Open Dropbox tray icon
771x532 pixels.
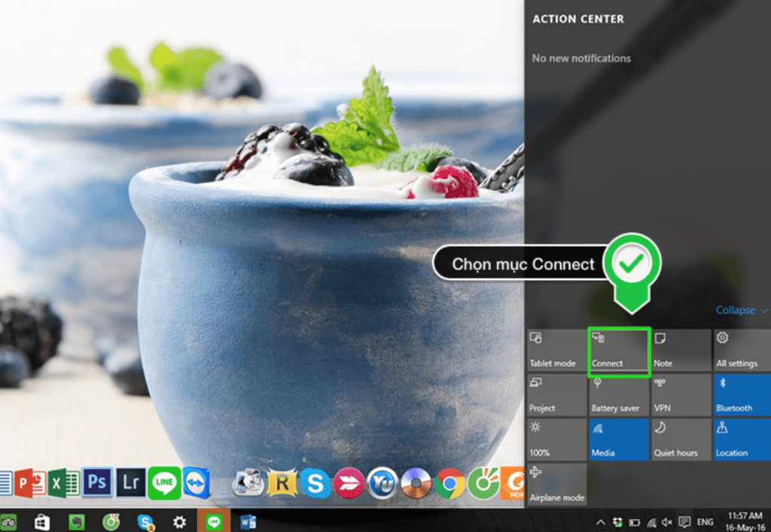pos(617,522)
